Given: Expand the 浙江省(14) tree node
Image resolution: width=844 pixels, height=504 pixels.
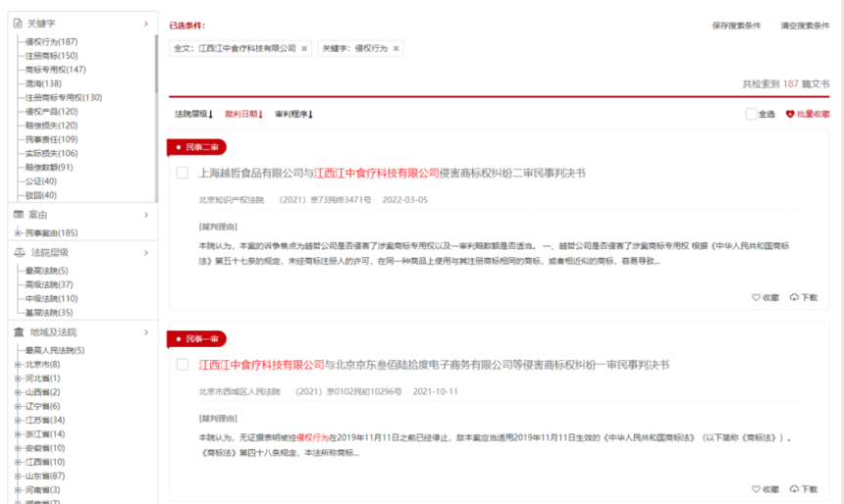Looking at the screenshot, I should [x=18, y=434].
